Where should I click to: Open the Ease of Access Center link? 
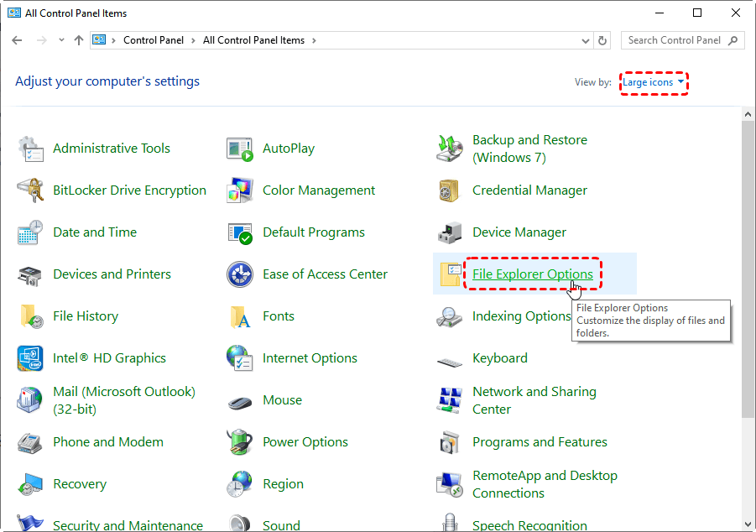pos(325,274)
